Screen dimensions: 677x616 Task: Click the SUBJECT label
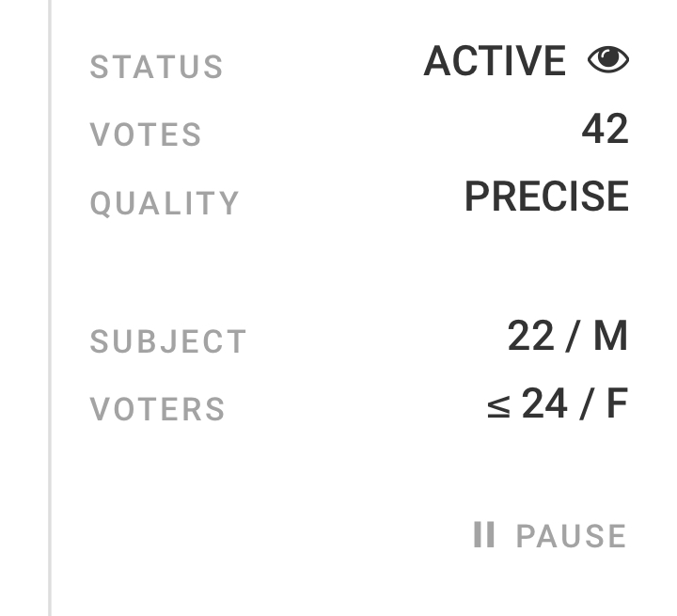coord(168,342)
